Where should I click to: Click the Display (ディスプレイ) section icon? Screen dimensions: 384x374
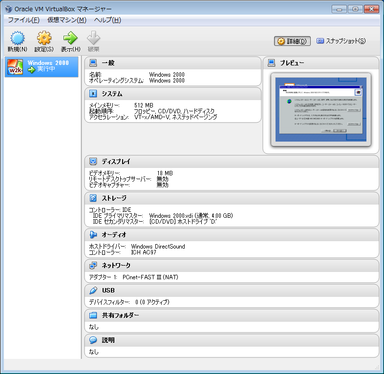(x=93, y=161)
